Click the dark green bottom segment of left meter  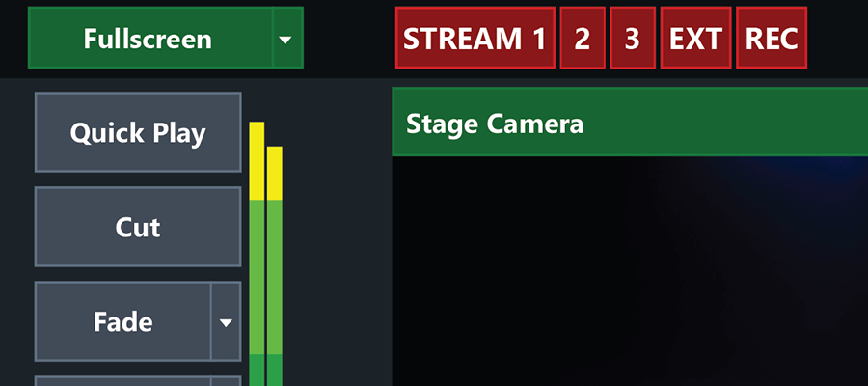coord(257,371)
